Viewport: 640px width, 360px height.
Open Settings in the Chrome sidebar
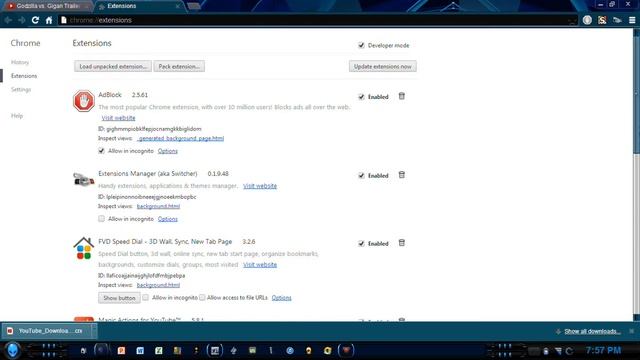tap(21, 89)
